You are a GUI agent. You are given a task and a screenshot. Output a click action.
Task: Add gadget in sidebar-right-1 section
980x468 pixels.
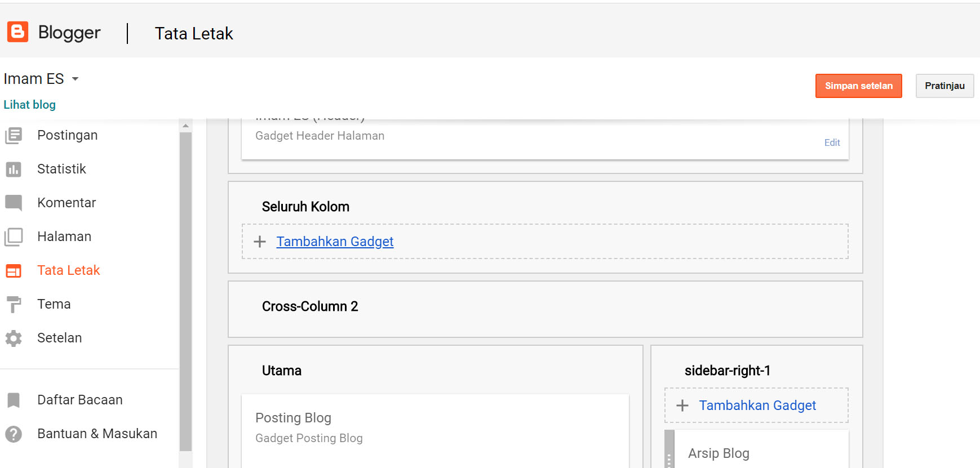757,405
